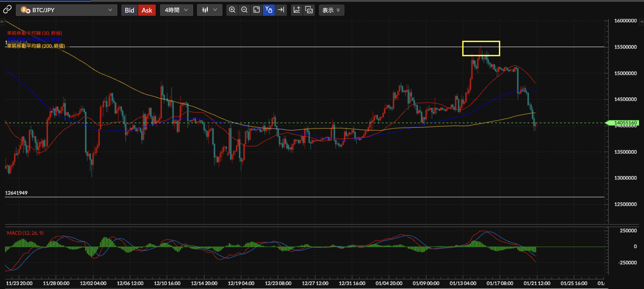Image resolution: width=644 pixels, height=289 pixels.
Task: Click the 30-period moving average label
Action: 34,33
